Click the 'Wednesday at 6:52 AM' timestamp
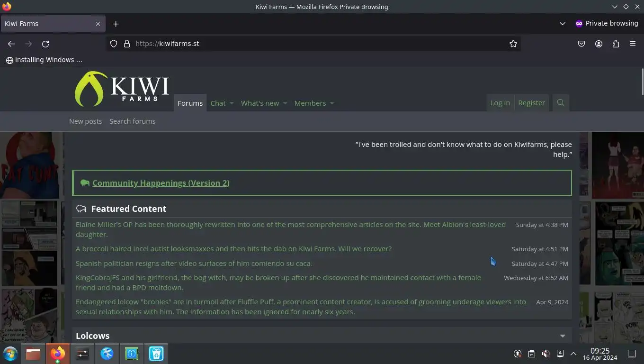644x364 pixels. [536, 278]
